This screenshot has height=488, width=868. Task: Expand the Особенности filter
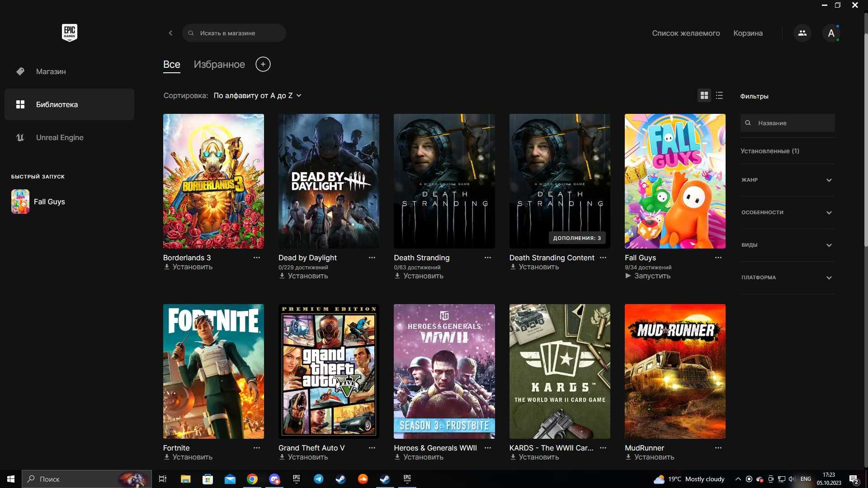pyautogui.click(x=787, y=212)
